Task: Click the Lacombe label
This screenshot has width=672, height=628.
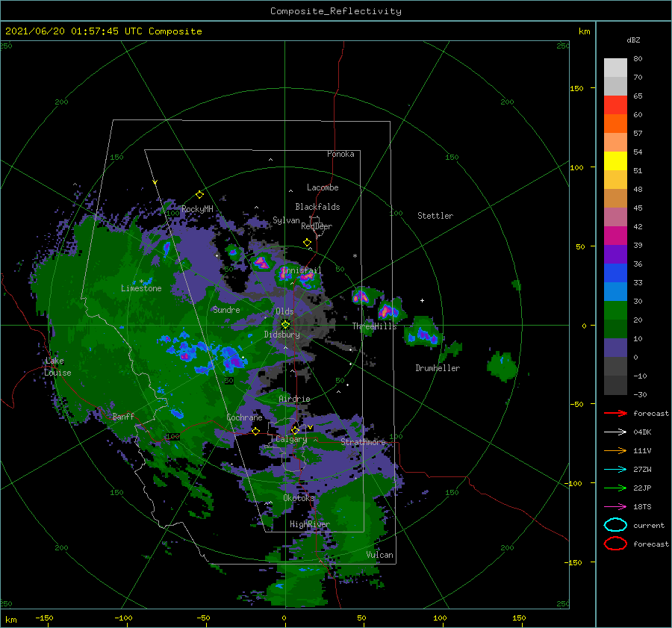Action: coord(323,187)
